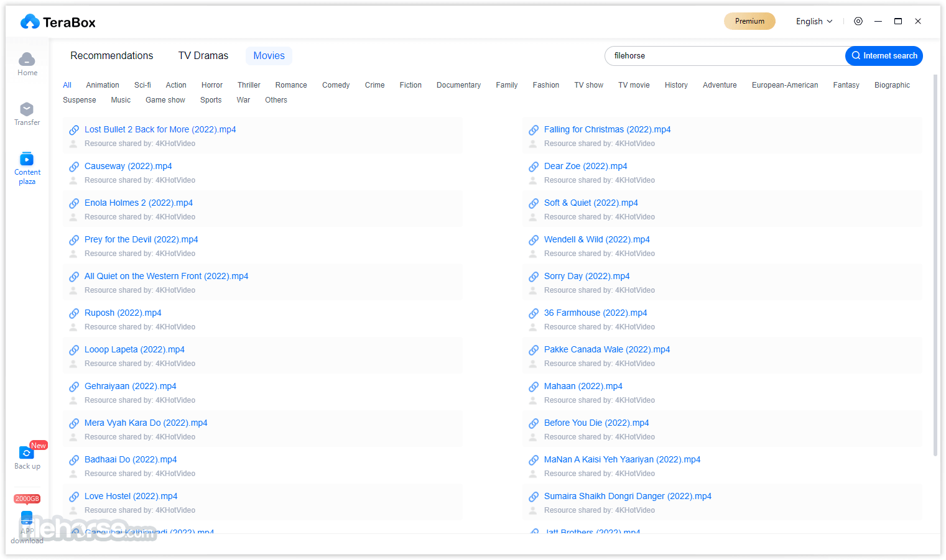Click link icon beside Love Hostel
Screen dimensions: 946x560
click(x=74, y=497)
